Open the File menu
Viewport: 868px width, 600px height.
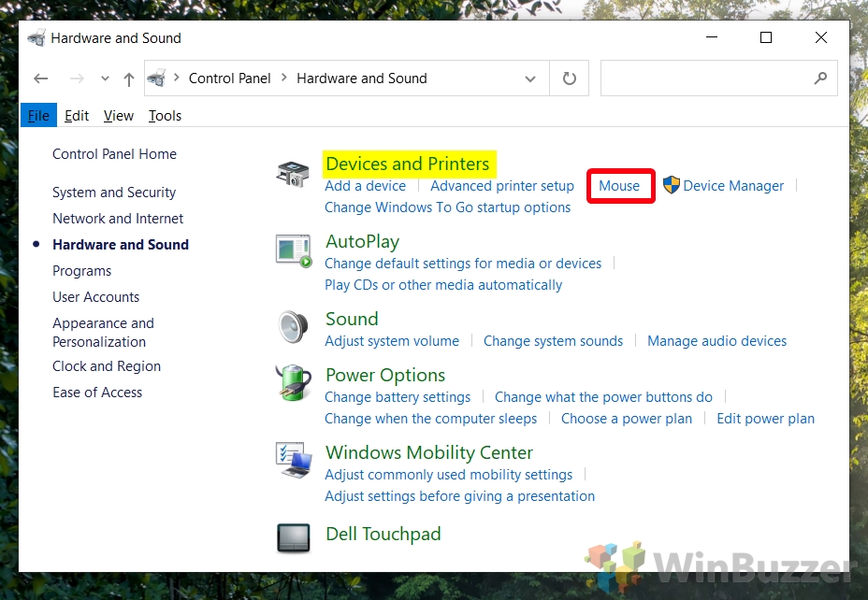38,116
